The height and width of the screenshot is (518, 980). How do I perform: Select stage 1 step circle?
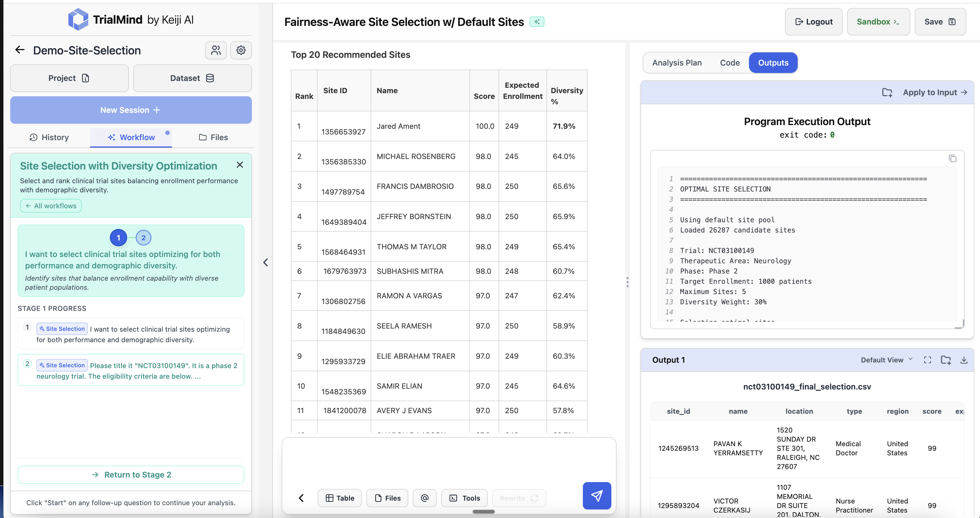(x=118, y=238)
